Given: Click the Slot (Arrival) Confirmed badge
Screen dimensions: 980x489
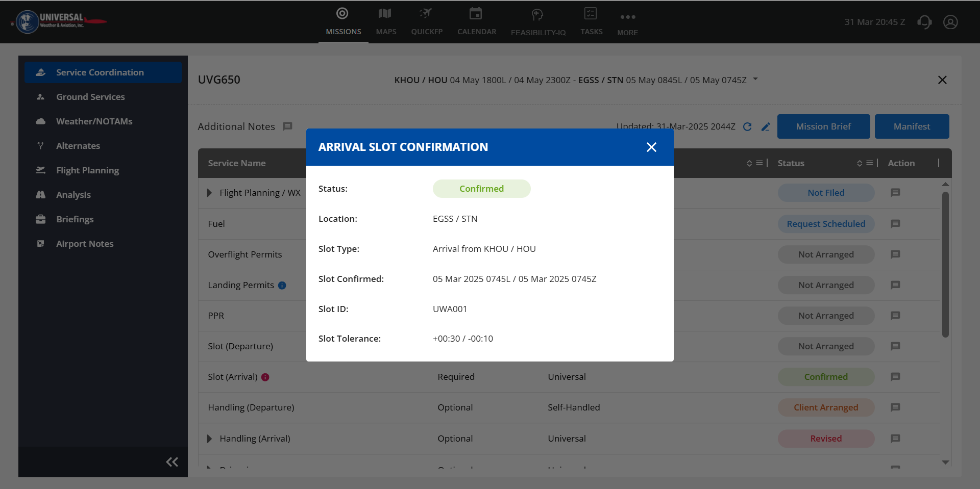Looking at the screenshot, I should pyautogui.click(x=826, y=377).
